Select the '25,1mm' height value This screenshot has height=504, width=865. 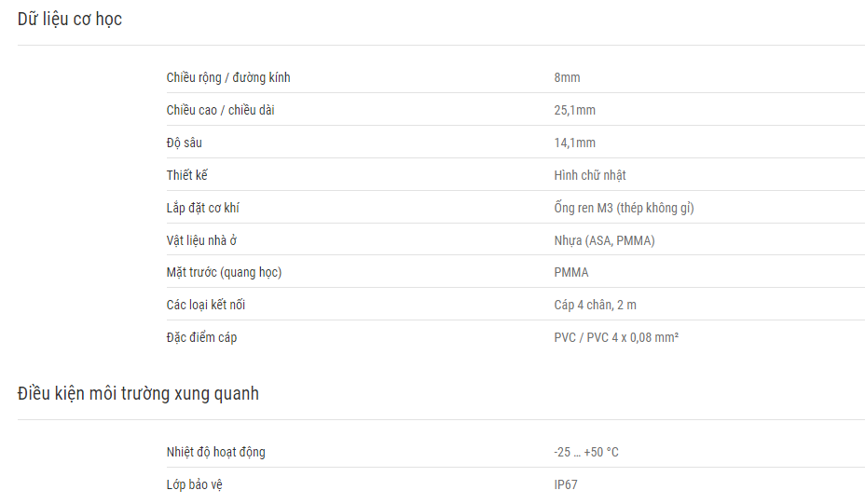point(575,110)
